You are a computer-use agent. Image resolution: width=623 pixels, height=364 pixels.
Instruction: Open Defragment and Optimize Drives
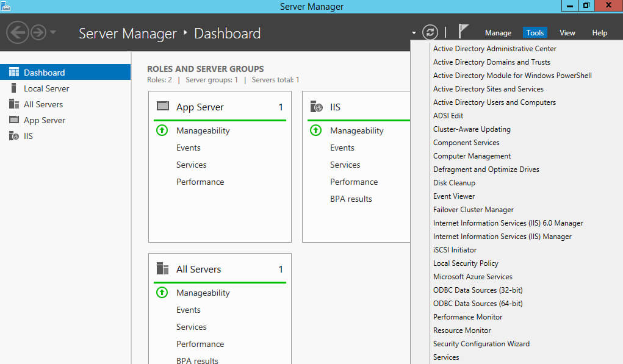[486, 170]
